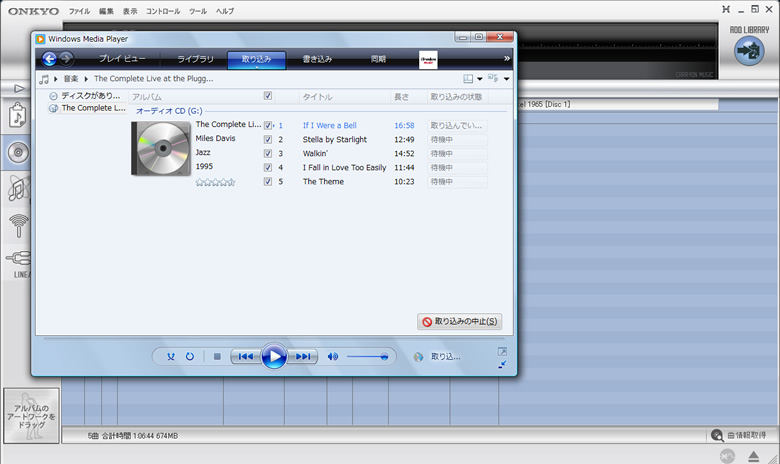Uncheck track 5 The Theme
Image resolution: width=780 pixels, height=464 pixels.
click(268, 182)
